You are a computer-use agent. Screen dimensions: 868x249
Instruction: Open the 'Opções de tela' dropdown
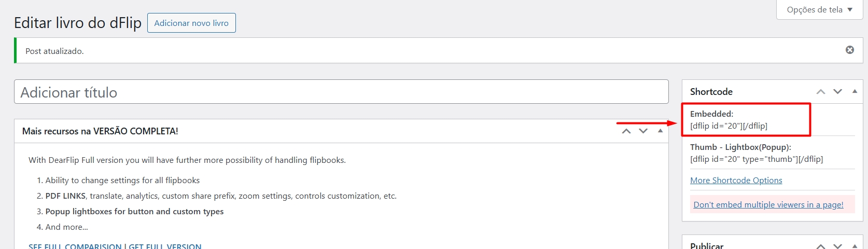pyautogui.click(x=819, y=10)
